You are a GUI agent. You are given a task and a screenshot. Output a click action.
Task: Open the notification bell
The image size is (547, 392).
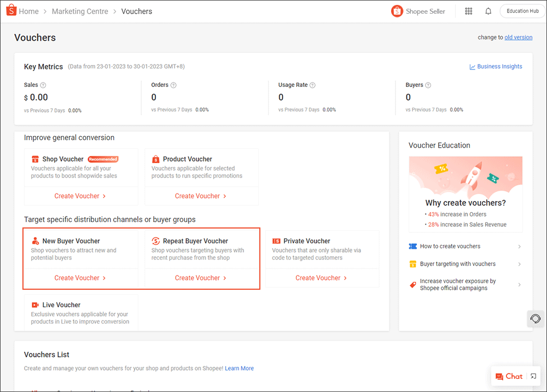coord(488,10)
